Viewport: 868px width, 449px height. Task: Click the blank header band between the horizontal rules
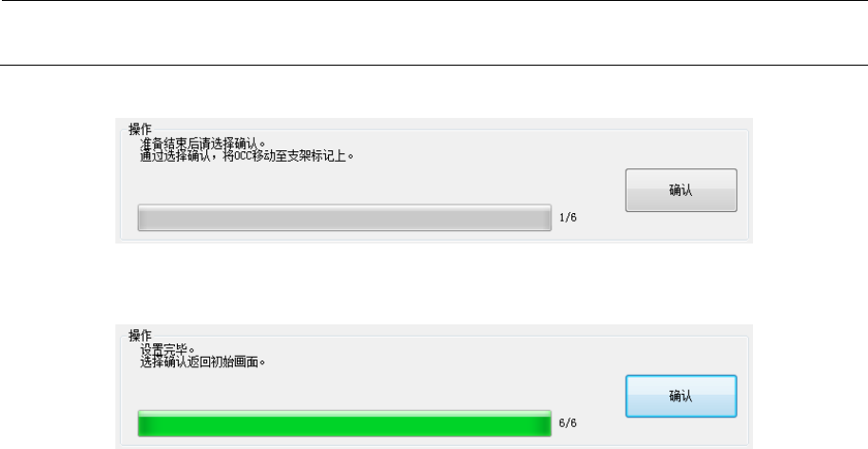[434, 32]
